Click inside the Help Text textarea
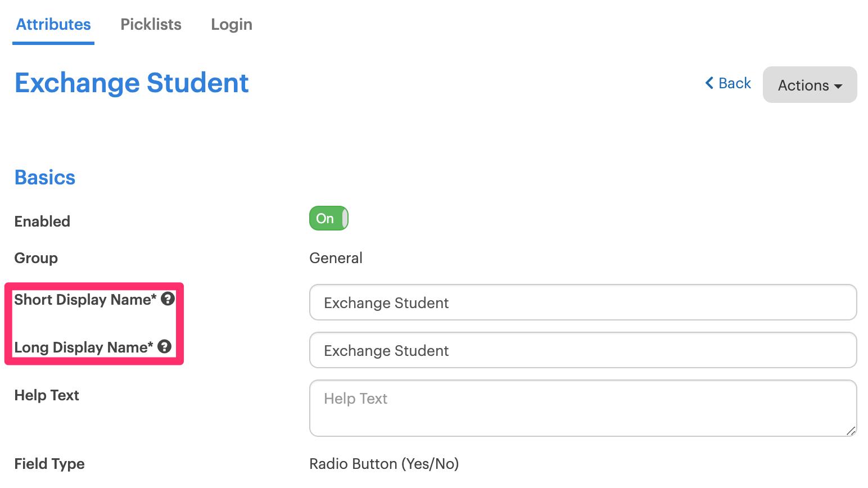Screen dimensions: 868x488 (582, 408)
